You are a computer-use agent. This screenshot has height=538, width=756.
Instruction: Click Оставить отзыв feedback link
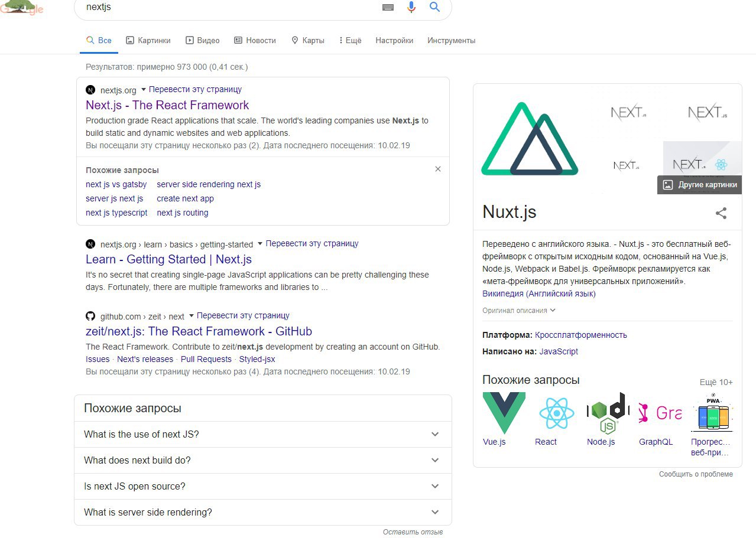click(x=413, y=532)
